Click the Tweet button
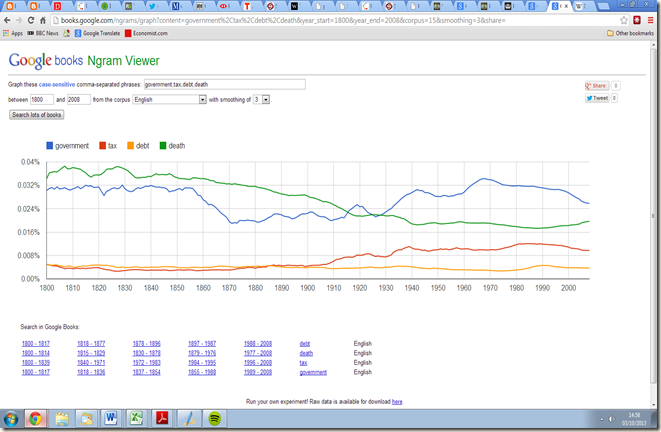This screenshot has width=661, height=432. point(597,98)
